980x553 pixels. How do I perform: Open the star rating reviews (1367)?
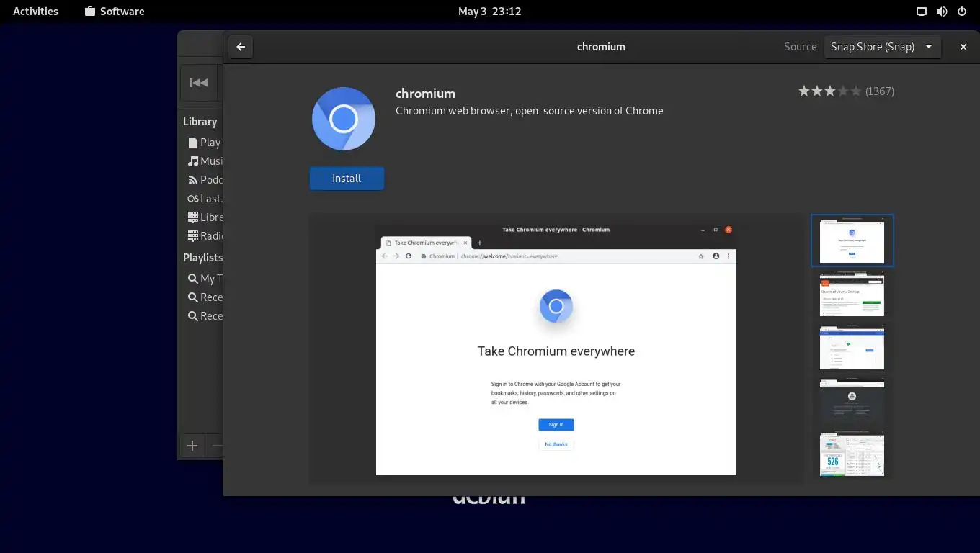pyautogui.click(x=846, y=91)
